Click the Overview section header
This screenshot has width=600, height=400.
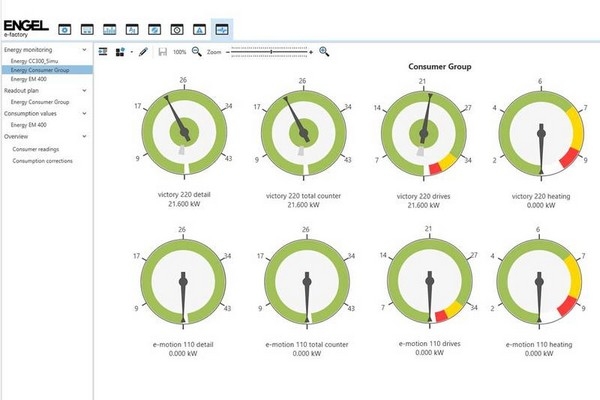[x=16, y=136]
